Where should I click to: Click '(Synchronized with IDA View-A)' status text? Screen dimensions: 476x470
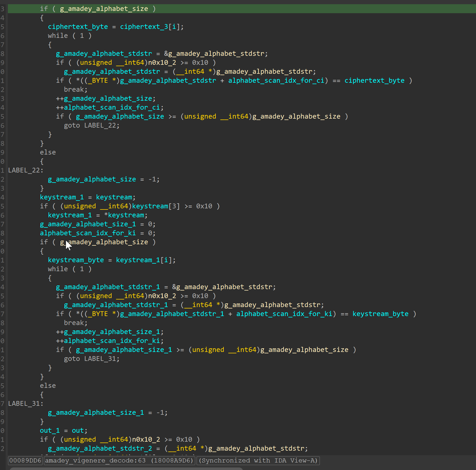pos(258,460)
